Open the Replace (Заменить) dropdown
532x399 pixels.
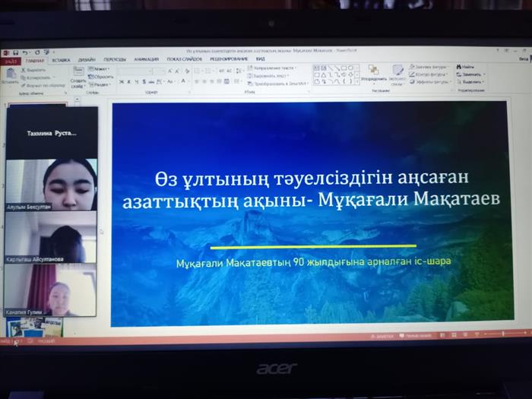(x=472, y=74)
